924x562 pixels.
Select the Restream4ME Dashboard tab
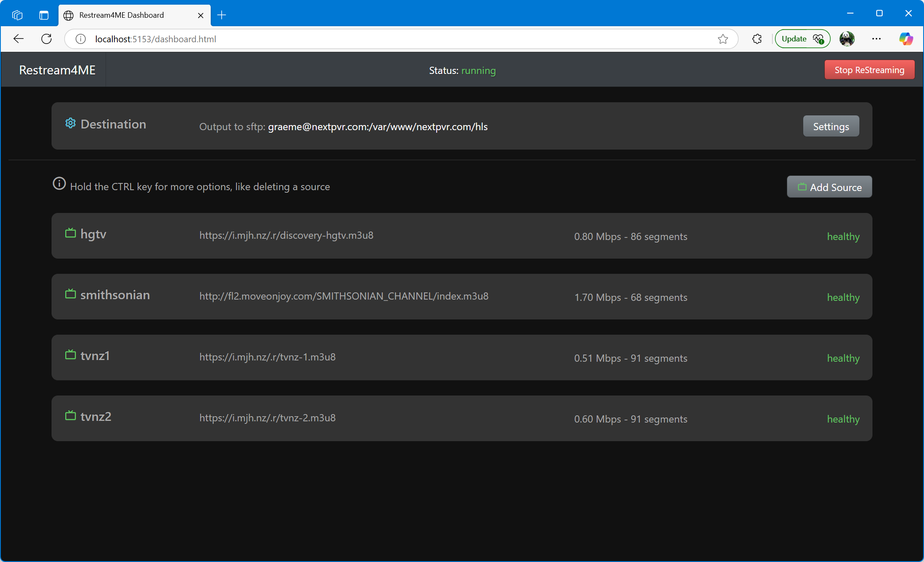click(x=127, y=15)
